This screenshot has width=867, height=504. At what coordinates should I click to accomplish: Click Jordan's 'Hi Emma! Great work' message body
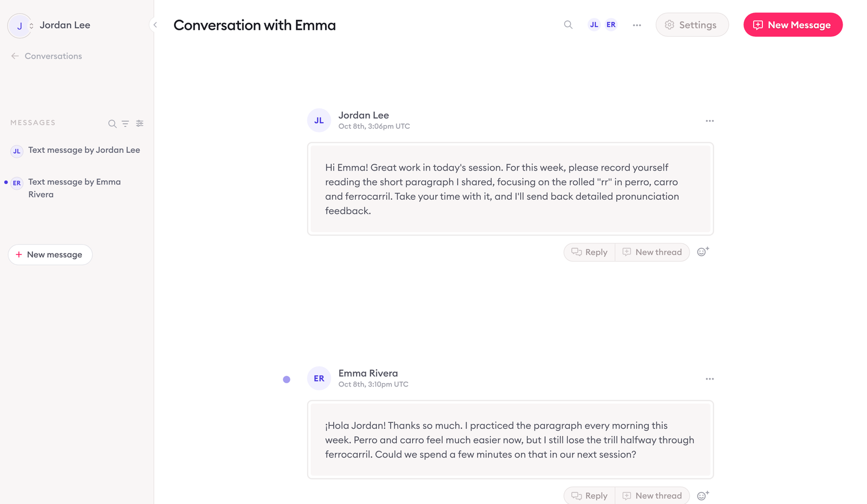510,189
